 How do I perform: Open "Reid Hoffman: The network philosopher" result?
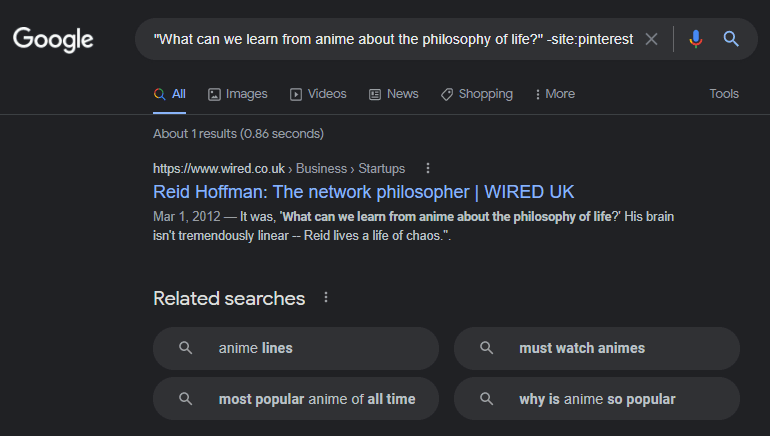click(x=364, y=191)
